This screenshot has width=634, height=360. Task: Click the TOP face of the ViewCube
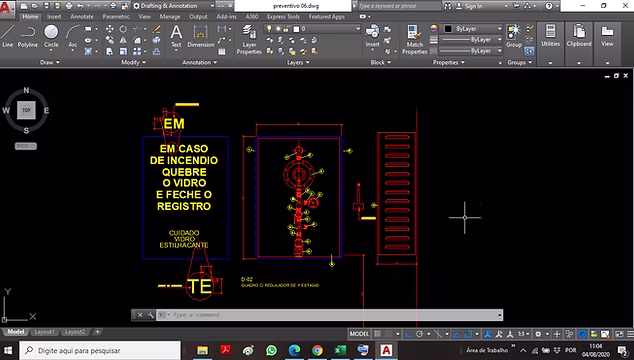(26, 110)
